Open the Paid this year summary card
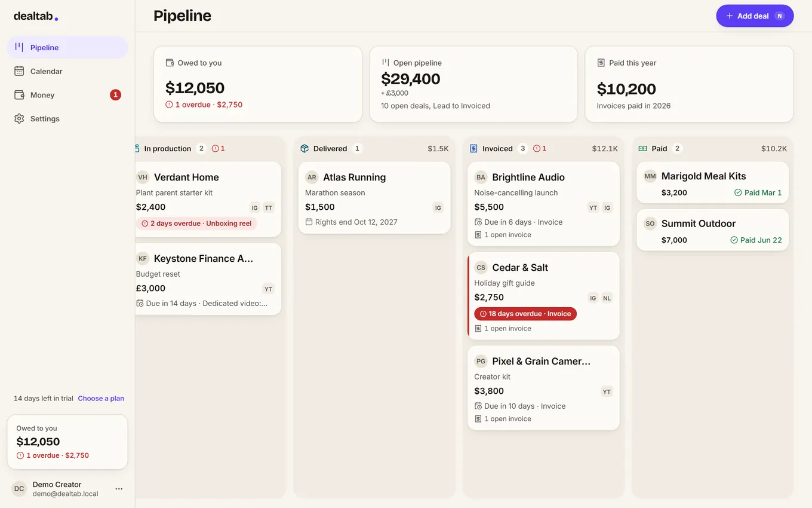 point(689,84)
